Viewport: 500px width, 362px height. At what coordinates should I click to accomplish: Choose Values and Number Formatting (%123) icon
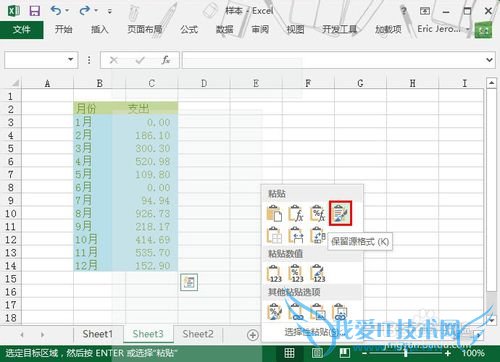tap(296, 273)
